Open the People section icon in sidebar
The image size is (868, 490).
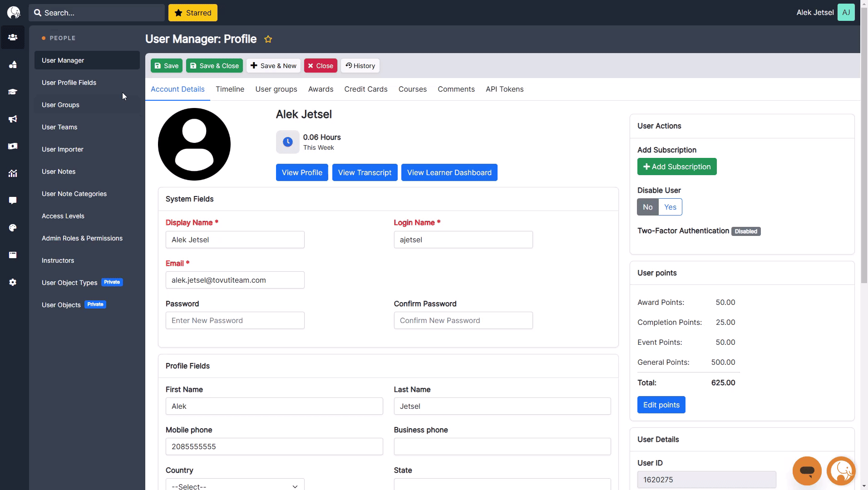tap(13, 37)
